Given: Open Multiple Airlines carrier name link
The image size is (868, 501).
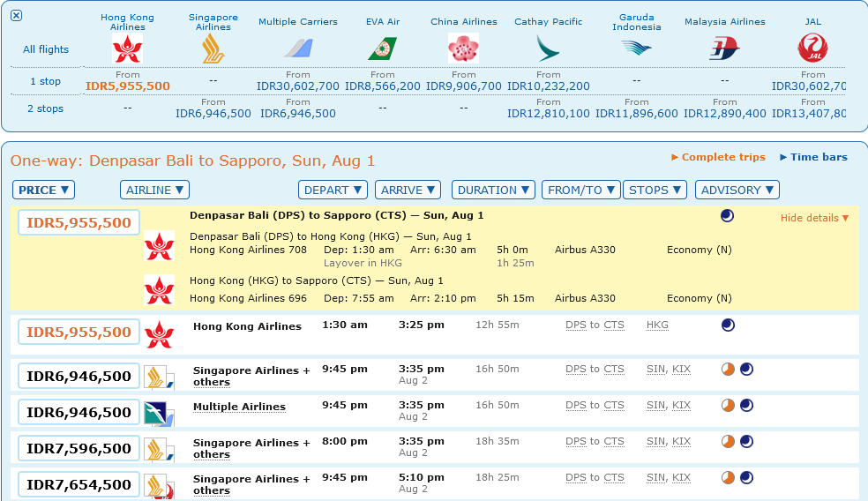Looking at the screenshot, I should [239, 407].
